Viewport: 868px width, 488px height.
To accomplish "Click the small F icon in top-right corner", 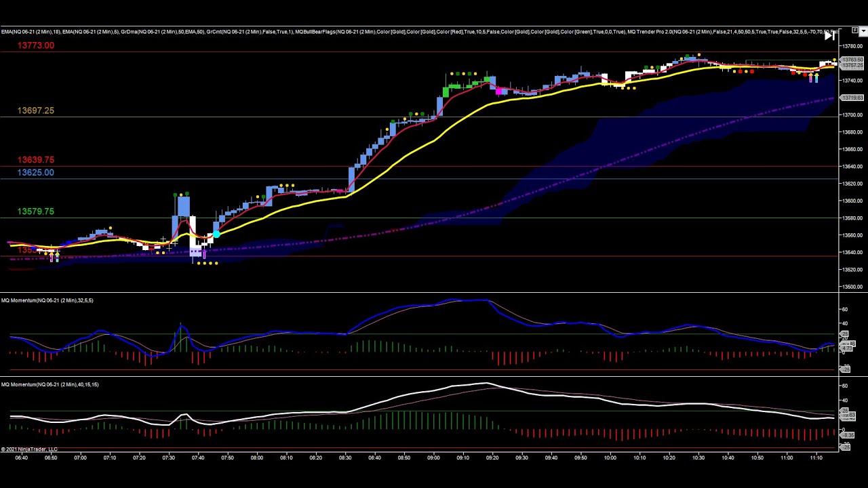I will tap(854, 30).
